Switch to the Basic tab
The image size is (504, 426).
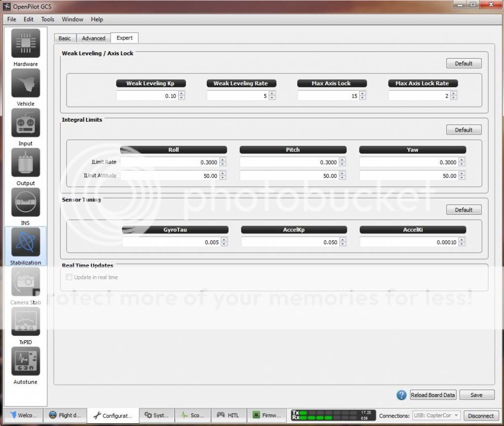point(64,38)
